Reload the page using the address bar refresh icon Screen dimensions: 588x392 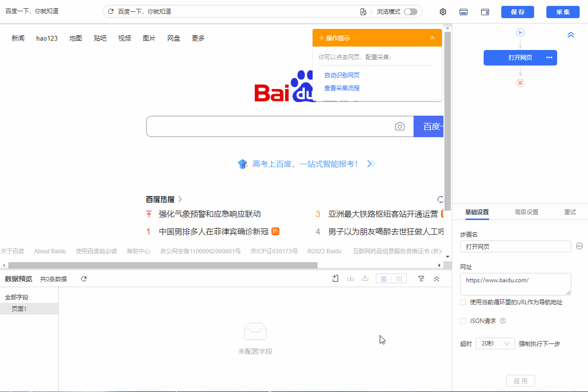[111, 12]
